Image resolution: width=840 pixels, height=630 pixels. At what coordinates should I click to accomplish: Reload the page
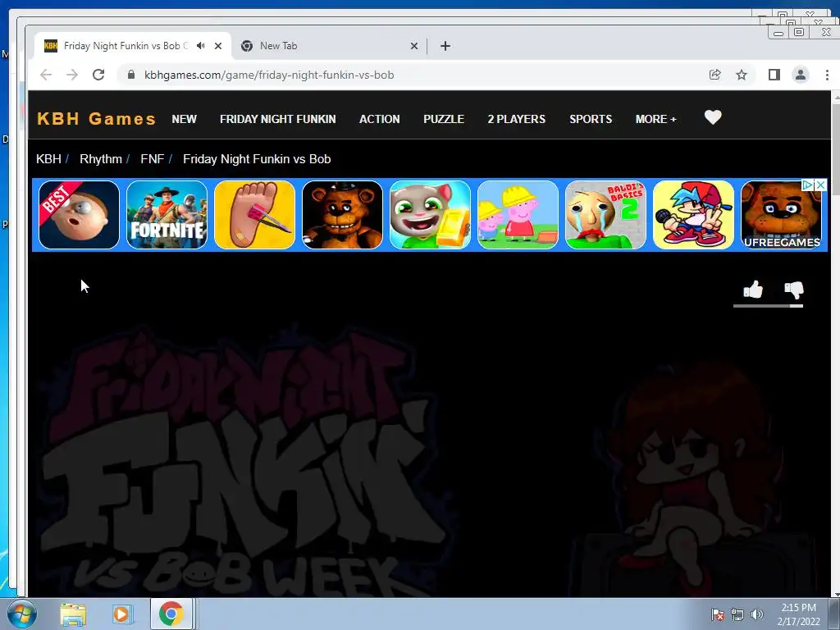point(98,75)
